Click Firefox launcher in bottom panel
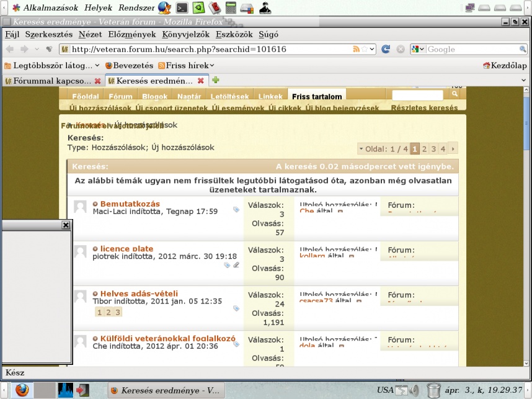Screen dimensions: 532x399 point(22,390)
